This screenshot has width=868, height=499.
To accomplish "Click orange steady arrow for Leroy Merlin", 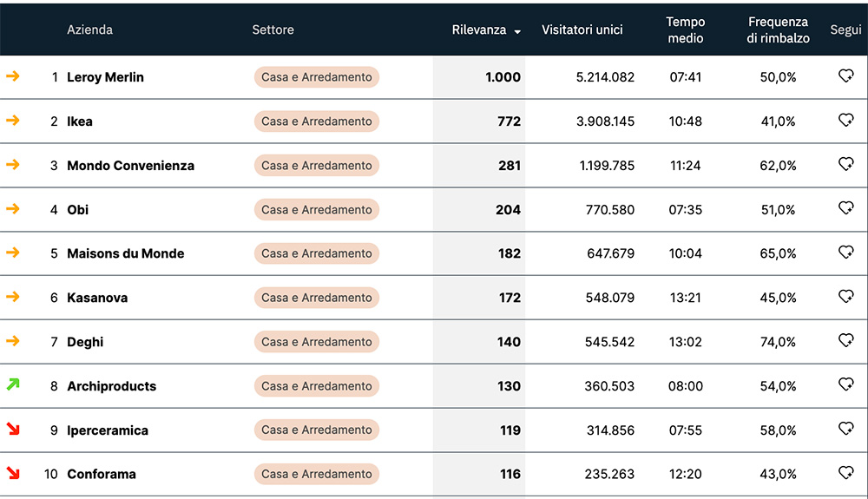I will tap(13, 76).
